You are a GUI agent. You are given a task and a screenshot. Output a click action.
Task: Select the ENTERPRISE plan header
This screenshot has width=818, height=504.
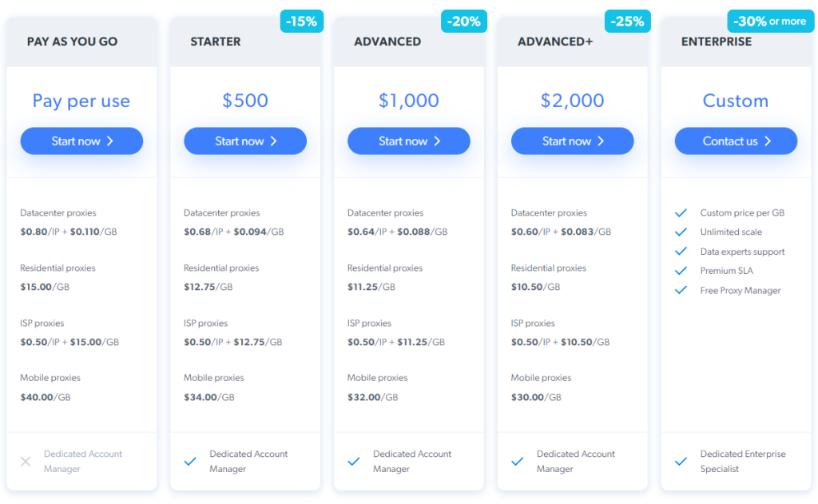[x=717, y=42]
